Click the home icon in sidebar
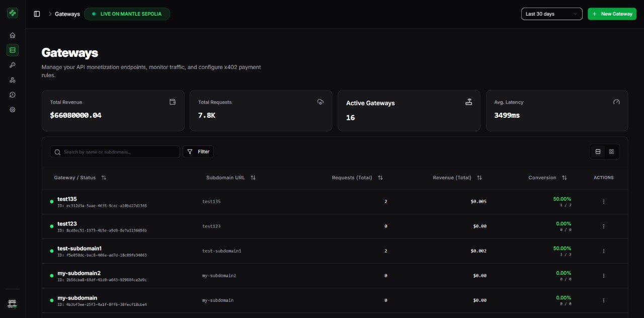Viewport: 644px width, 318px height. pos(13,35)
